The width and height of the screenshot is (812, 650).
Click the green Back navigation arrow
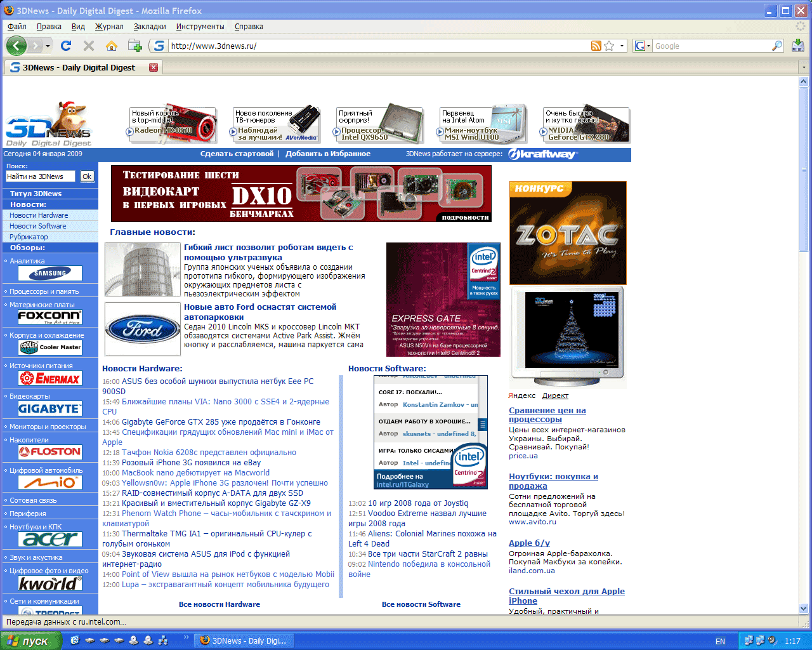16,46
